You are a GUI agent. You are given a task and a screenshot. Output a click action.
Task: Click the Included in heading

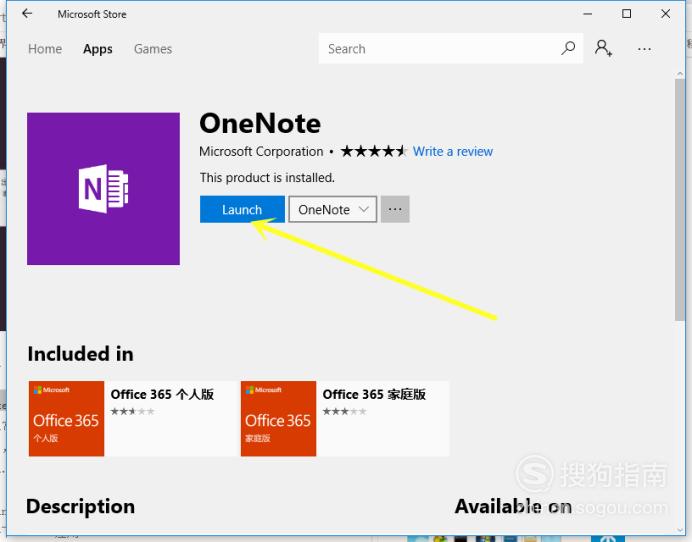tap(80, 354)
